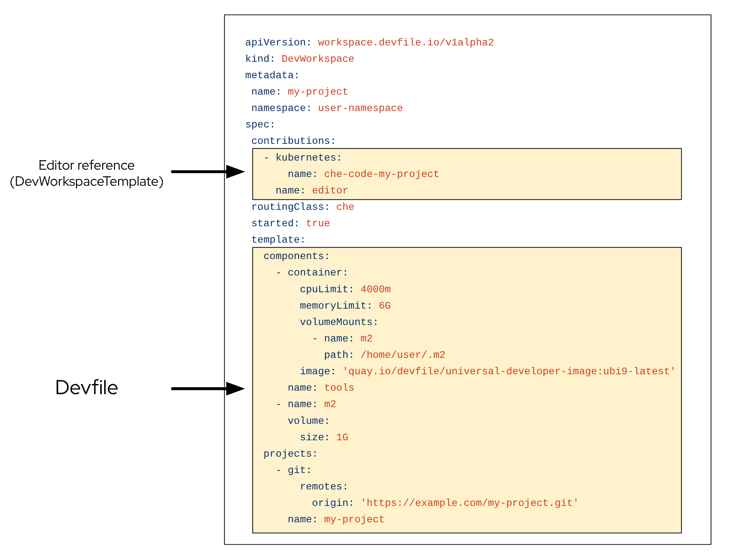Screen dimensions: 731x560
Task: Click the contributions key under spec
Action: pos(293,140)
